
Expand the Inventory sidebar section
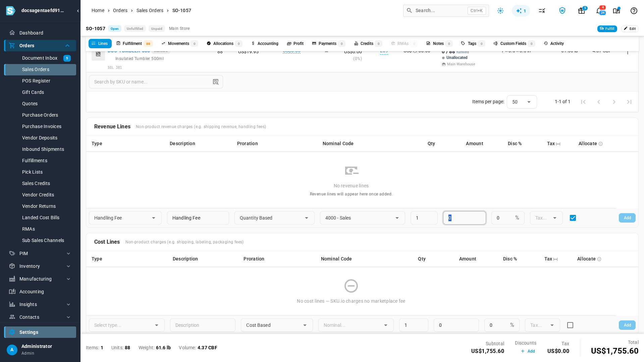coord(40,266)
